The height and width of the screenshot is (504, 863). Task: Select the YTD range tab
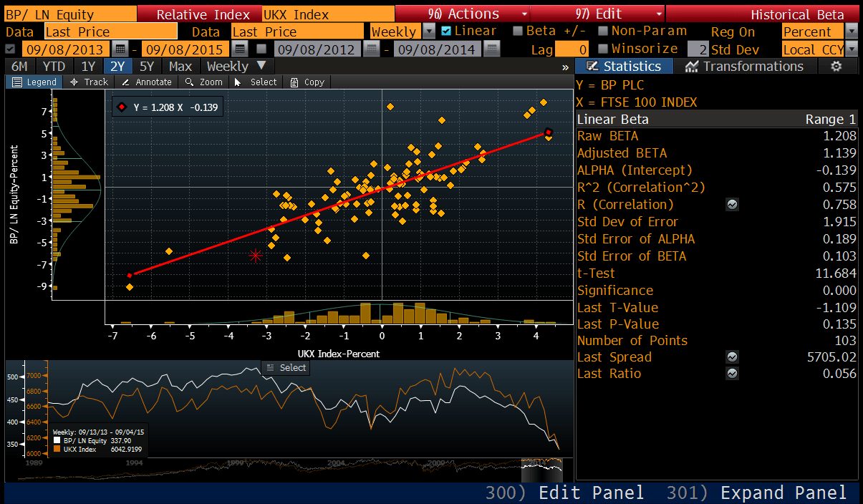click(54, 67)
